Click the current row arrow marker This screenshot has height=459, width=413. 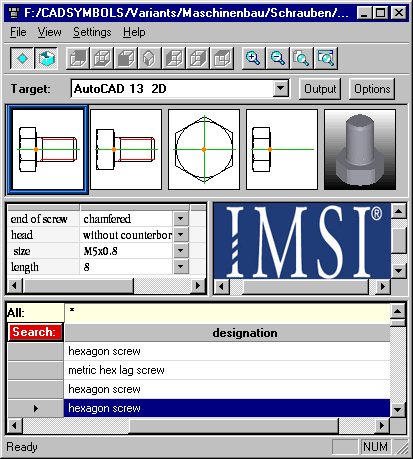[x=35, y=408]
